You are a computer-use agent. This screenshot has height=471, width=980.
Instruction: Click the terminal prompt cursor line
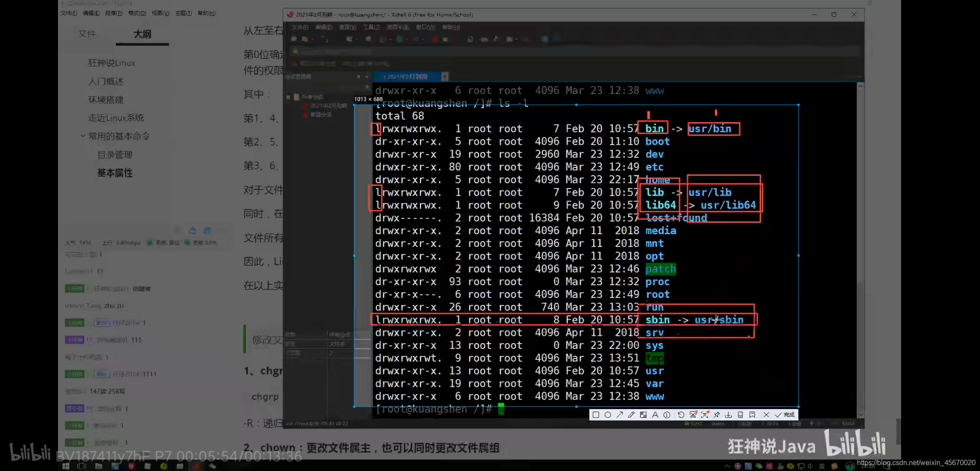[x=440, y=409]
